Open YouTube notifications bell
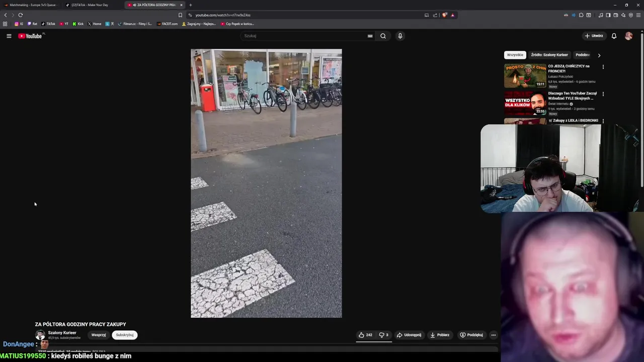 point(614,36)
